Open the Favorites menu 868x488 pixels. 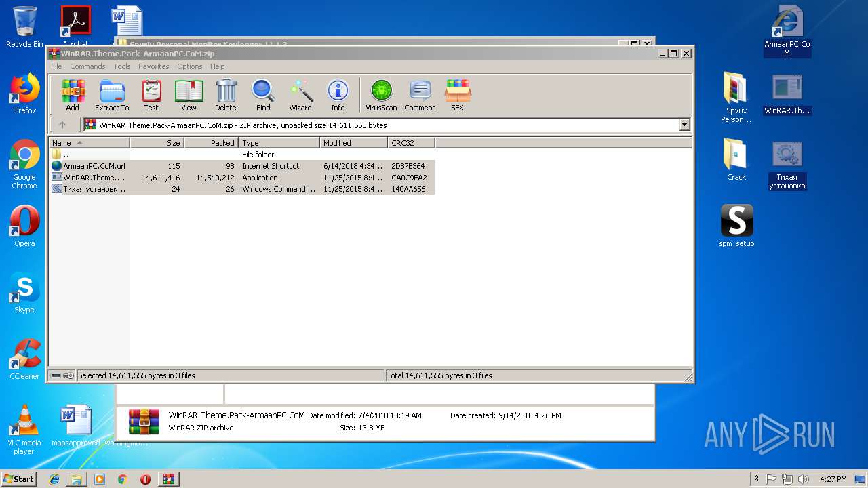click(x=154, y=66)
